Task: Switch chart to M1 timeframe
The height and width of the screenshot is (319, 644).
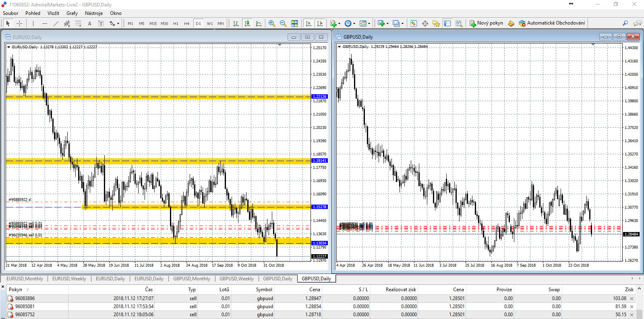Action: point(130,23)
